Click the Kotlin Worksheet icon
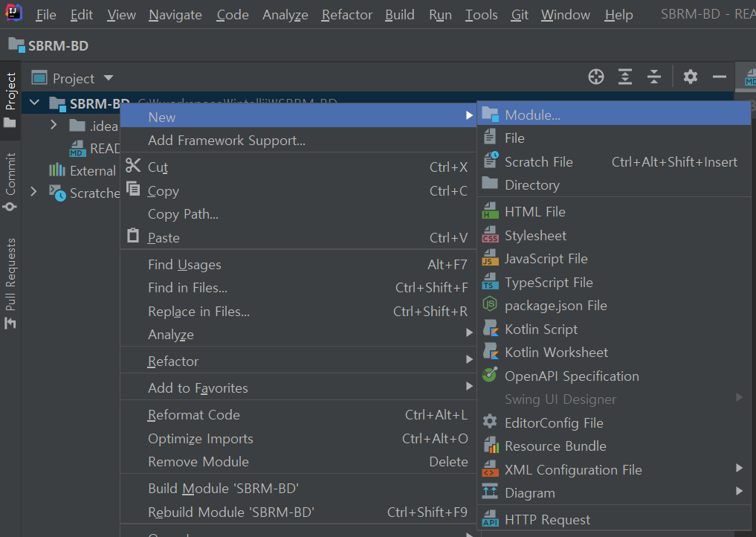 pos(491,351)
